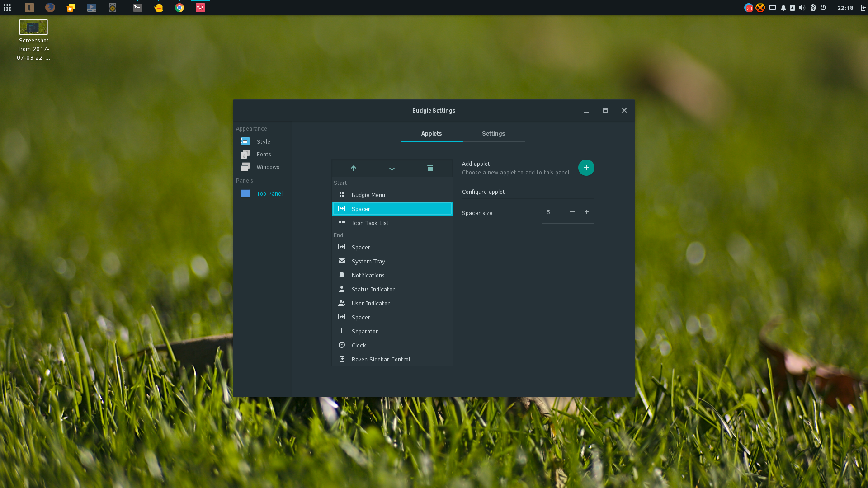Open the speaker music app icon

[113, 8]
